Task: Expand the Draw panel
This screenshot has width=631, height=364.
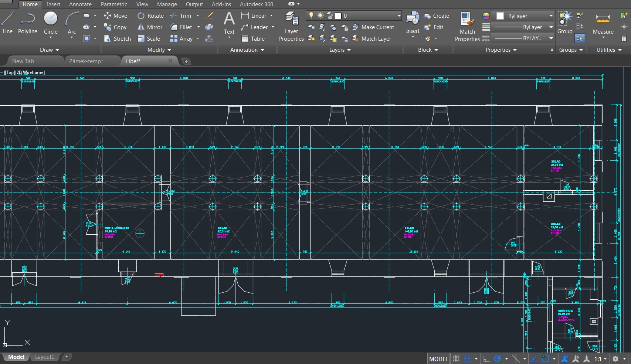Action: tap(50, 50)
